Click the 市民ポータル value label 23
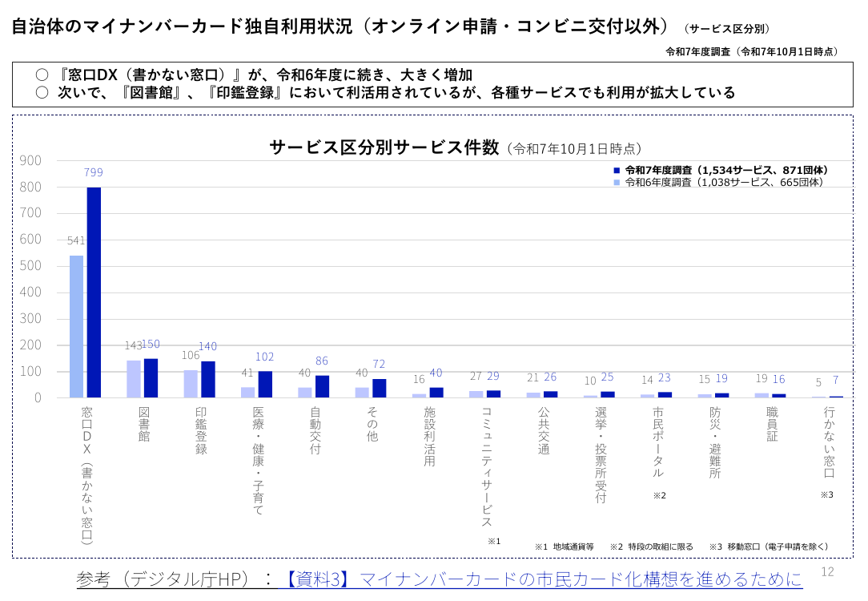The width and height of the screenshot is (868, 601). (x=665, y=377)
